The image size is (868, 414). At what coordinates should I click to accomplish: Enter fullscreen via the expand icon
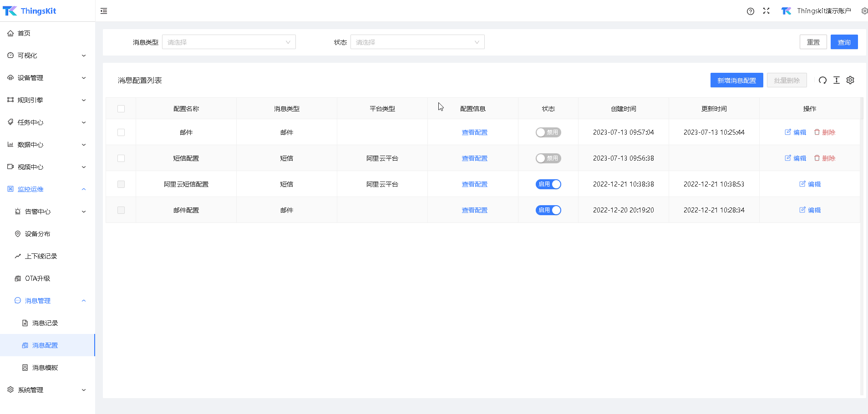(766, 11)
